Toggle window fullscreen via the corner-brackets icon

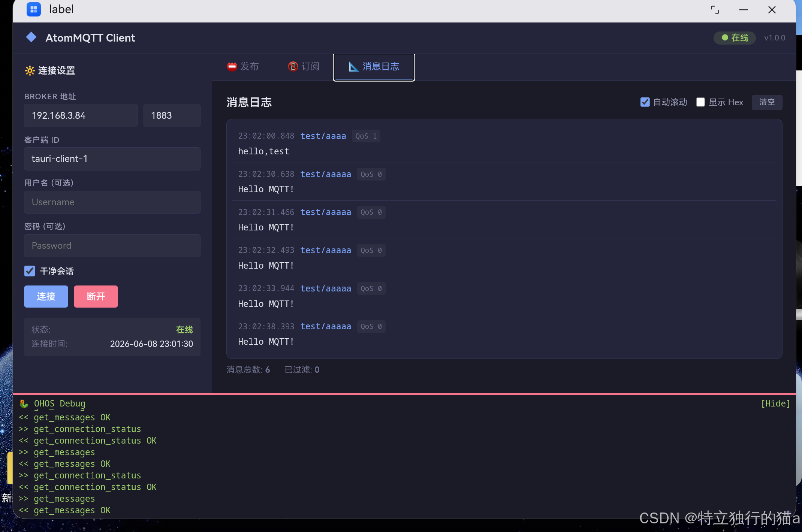(715, 10)
